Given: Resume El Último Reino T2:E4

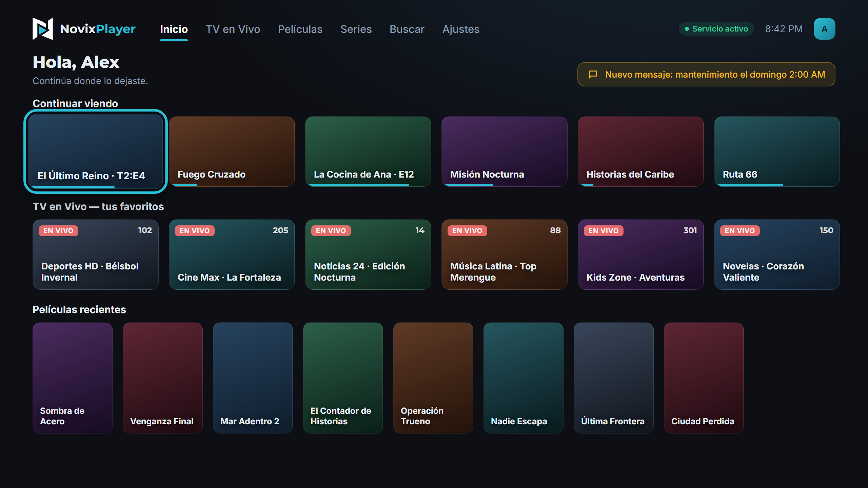Looking at the screenshot, I should click(x=96, y=151).
